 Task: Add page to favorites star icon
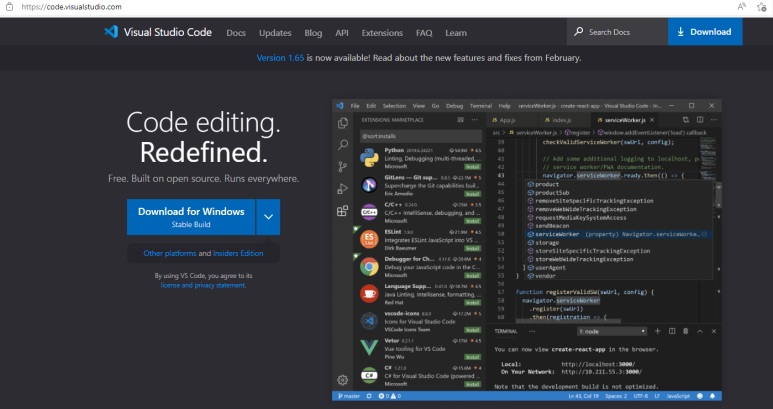(762, 7)
